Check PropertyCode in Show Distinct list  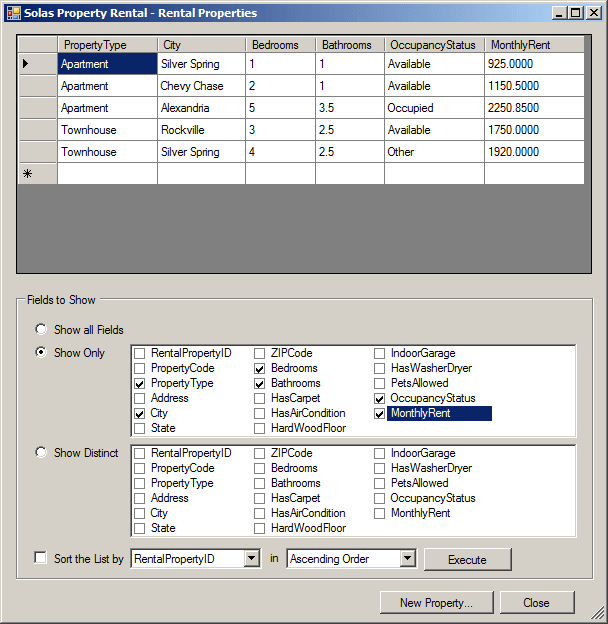pyautogui.click(x=139, y=468)
